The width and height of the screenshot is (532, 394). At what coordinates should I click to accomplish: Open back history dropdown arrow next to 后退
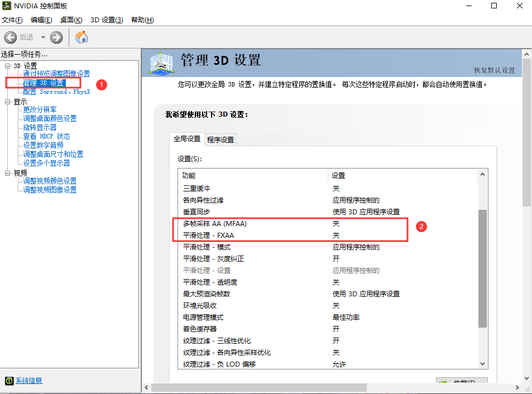point(43,37)
